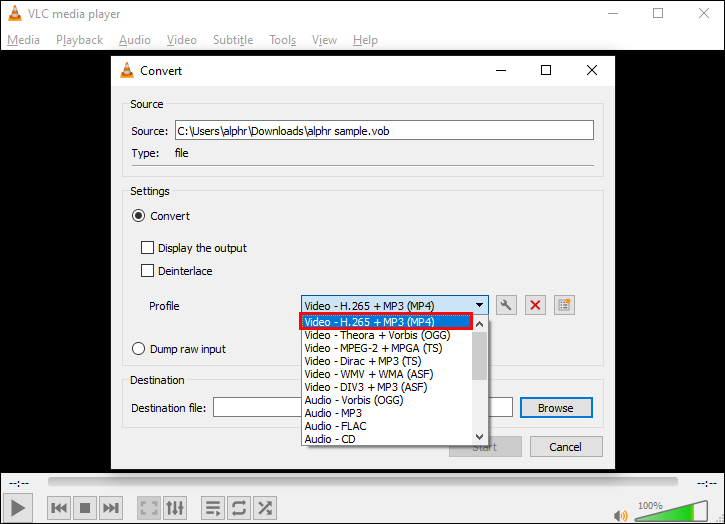This screenshot has height=524, width=725.
Task: Open extended settings equalizer icon
Action: point(175,508)
